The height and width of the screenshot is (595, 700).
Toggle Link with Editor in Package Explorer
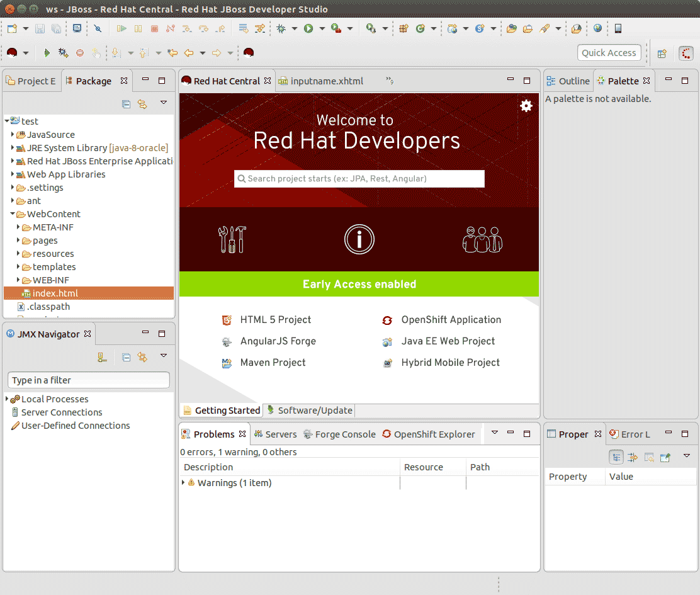142,104
